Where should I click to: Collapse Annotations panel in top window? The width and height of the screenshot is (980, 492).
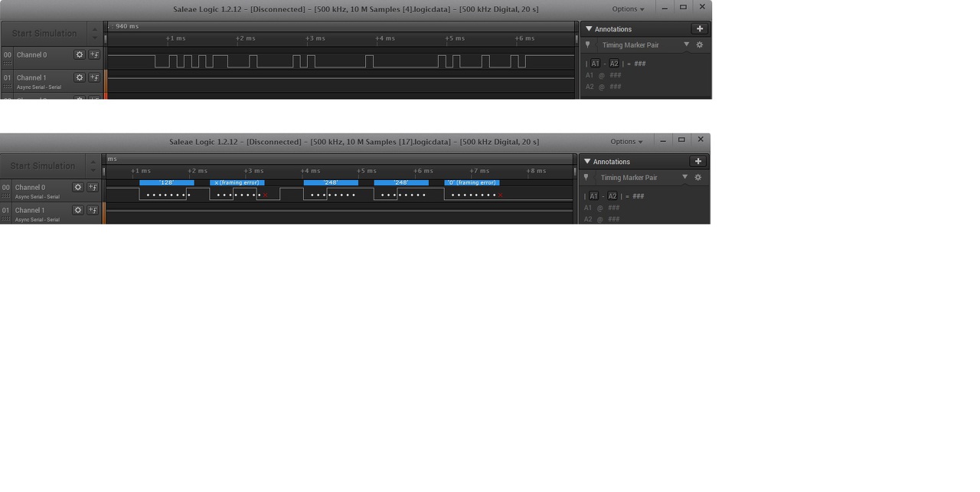[589, 29]
